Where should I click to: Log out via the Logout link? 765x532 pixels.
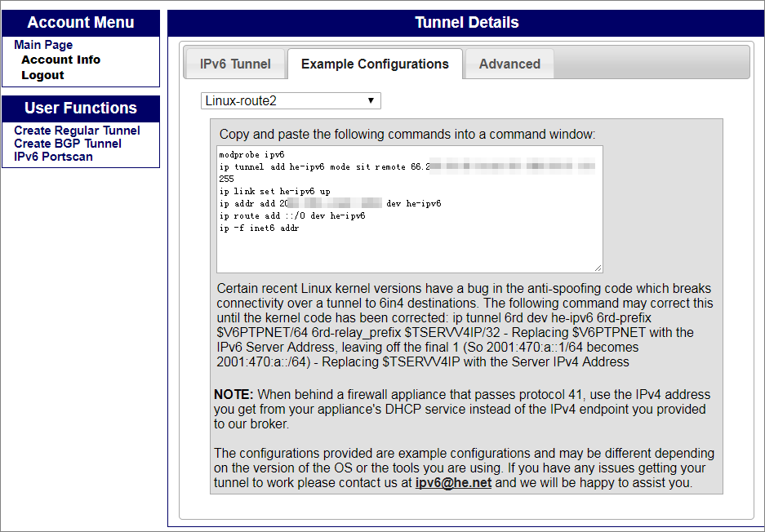[42, 75]
